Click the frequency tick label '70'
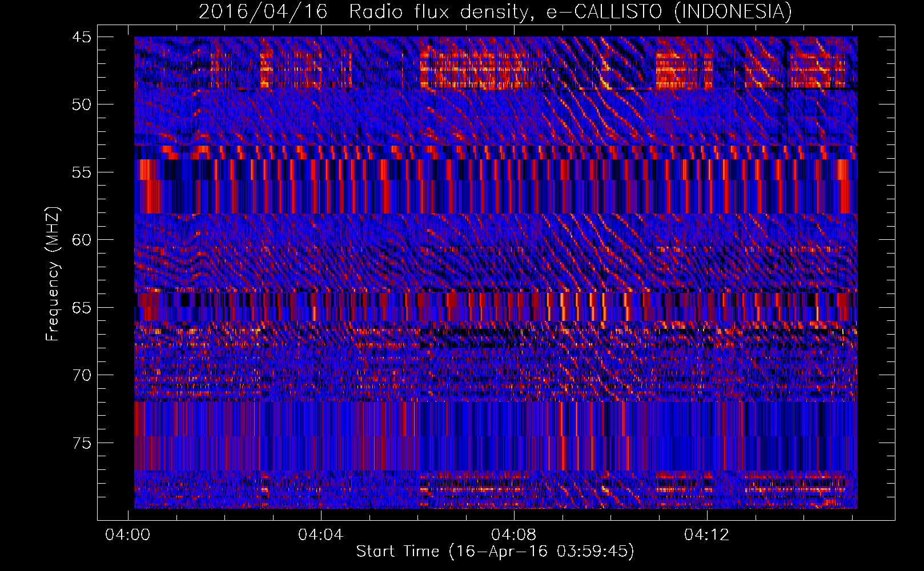Screen dimensions: 924x571 82,375
